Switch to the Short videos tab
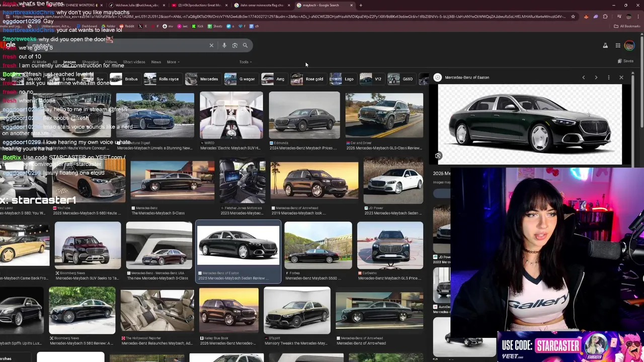 [x=134, y=62]
